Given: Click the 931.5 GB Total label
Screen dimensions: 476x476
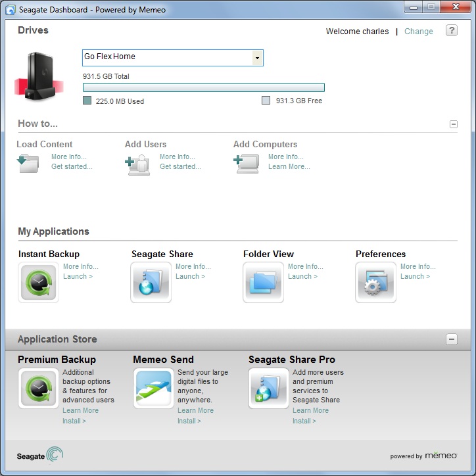Looking at the screenshot, I should 106,76.
